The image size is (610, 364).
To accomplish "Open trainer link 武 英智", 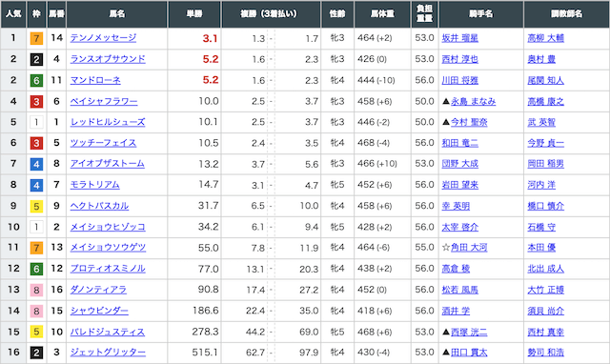I will coord(541,122).
